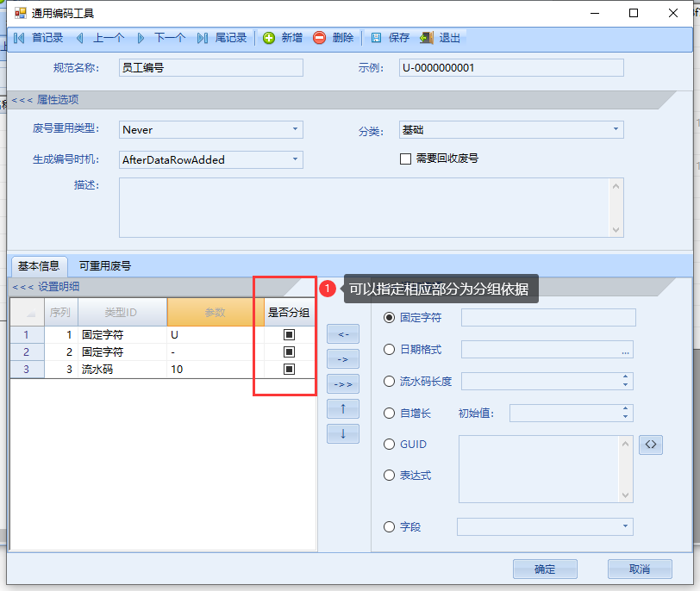Select the 表达式 radio button
The height and width of the screenshot is (591, 700).
coord(390,476)
